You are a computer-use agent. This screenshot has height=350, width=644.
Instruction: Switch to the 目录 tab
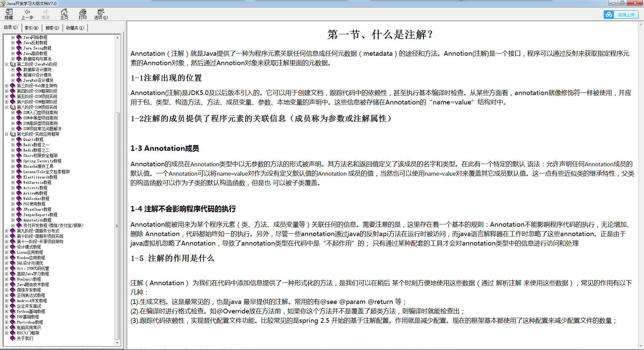pos(11,28)
